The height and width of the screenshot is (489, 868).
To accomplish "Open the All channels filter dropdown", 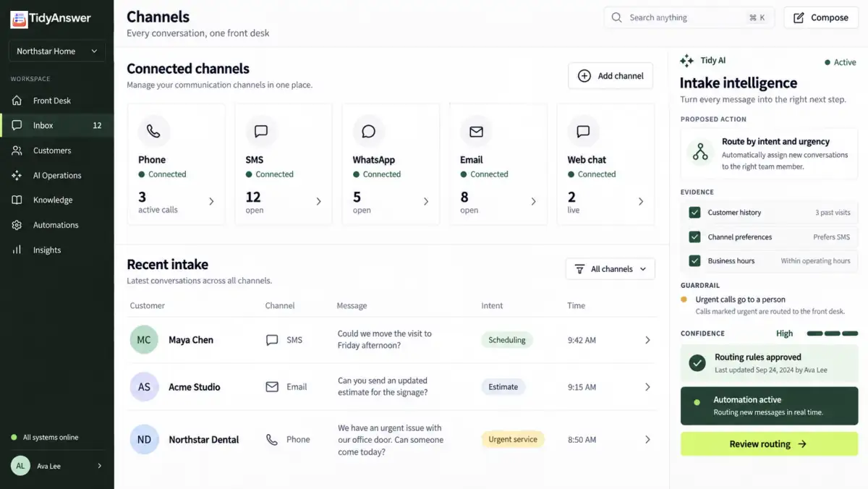I will (610, 269).
